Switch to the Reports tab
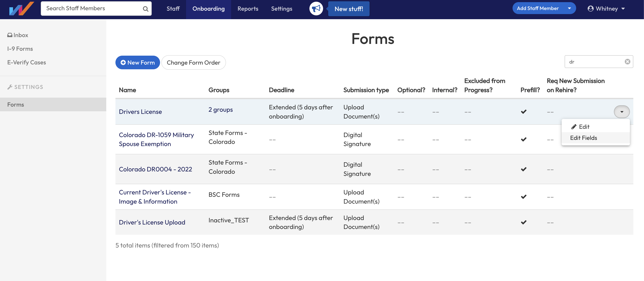 (x=248, y=8)
